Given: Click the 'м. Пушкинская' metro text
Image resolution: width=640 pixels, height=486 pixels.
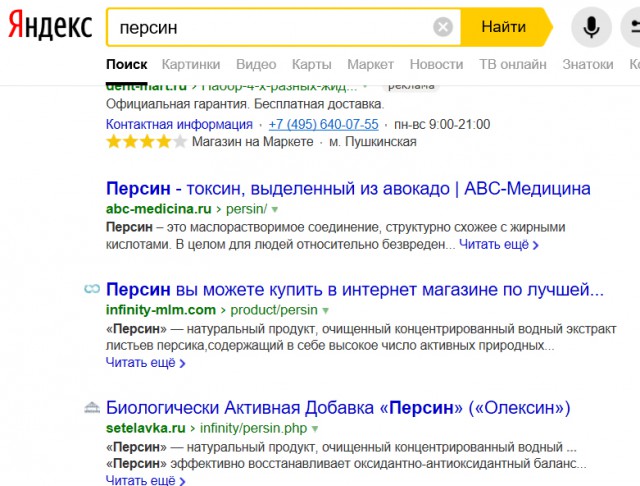Looking at the screenshot, I should [373, 142].
